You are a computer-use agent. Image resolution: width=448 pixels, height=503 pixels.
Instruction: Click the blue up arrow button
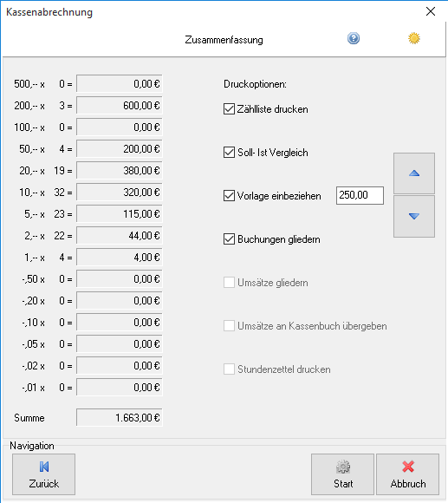click(x=414, y=173)
